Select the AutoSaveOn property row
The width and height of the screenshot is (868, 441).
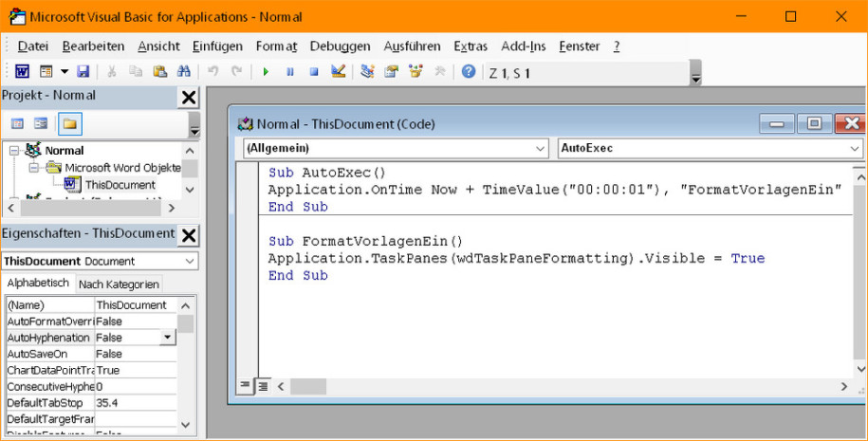coord(91,354)
